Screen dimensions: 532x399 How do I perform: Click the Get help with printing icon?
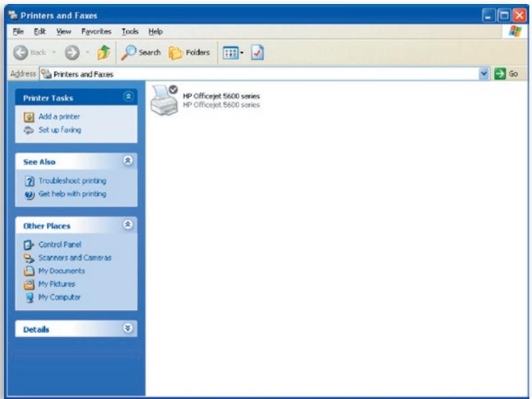(30, 194)
